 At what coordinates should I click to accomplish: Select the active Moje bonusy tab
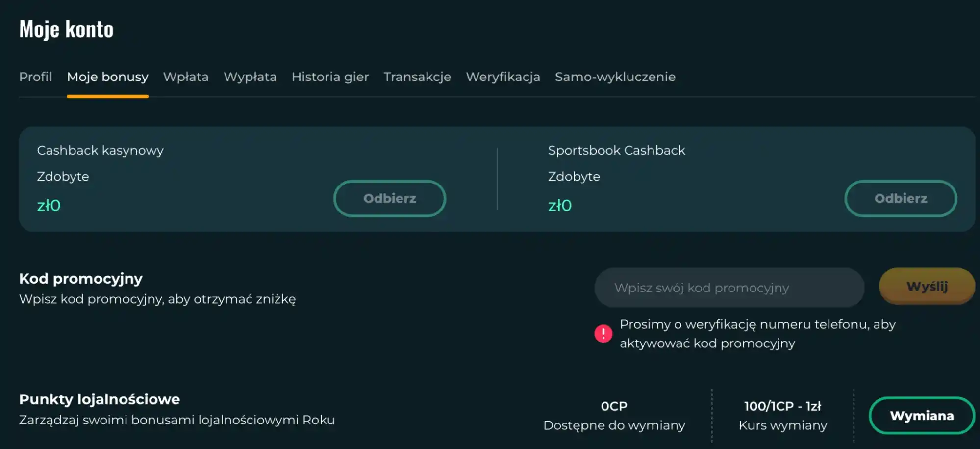107,77
